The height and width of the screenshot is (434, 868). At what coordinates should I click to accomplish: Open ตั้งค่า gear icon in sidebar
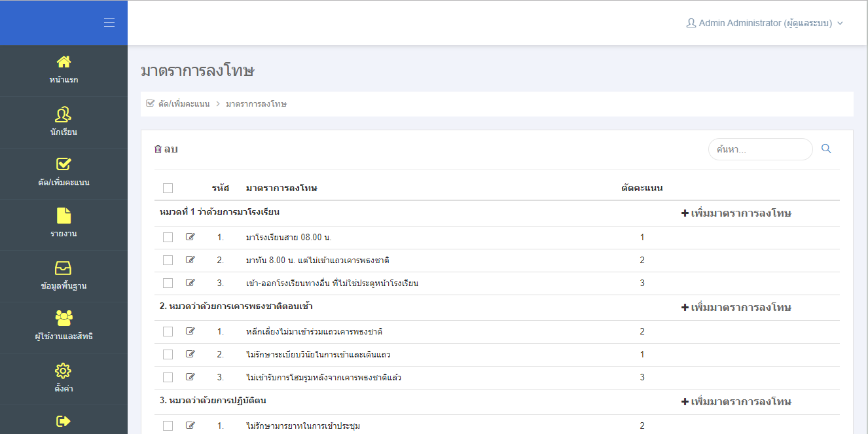point(63,371)
